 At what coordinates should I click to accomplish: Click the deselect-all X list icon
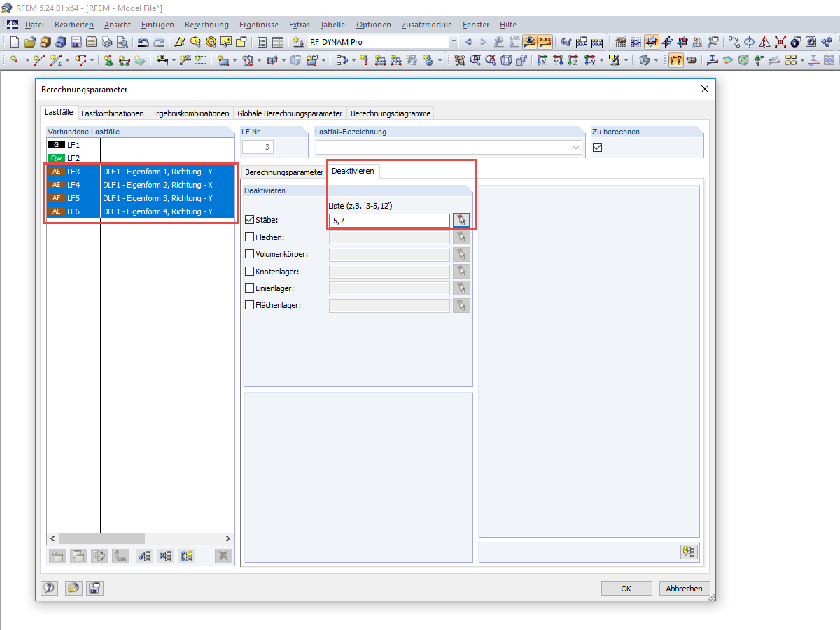(x=165, y=556)
